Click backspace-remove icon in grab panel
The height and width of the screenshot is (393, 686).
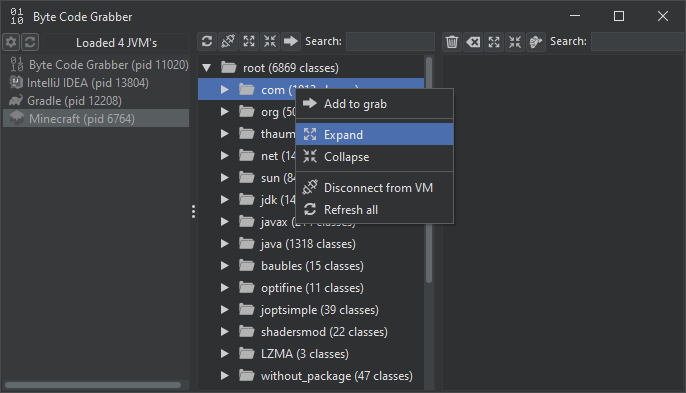473,42
